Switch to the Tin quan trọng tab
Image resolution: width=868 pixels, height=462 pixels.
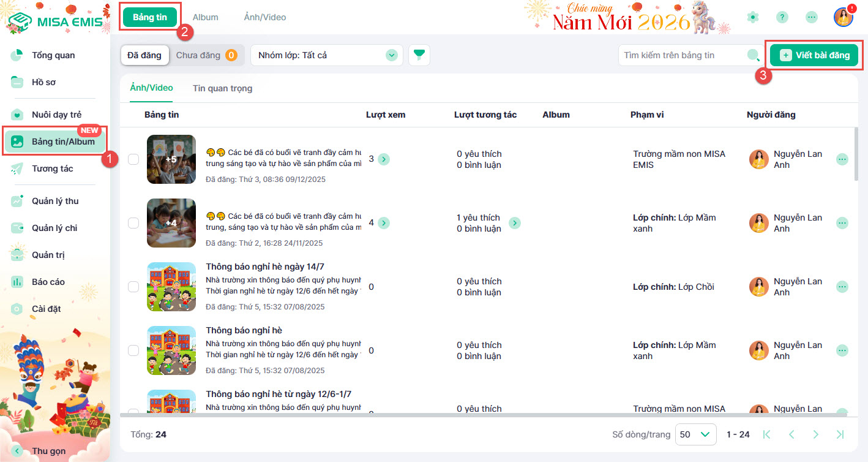tap(222, 88)
